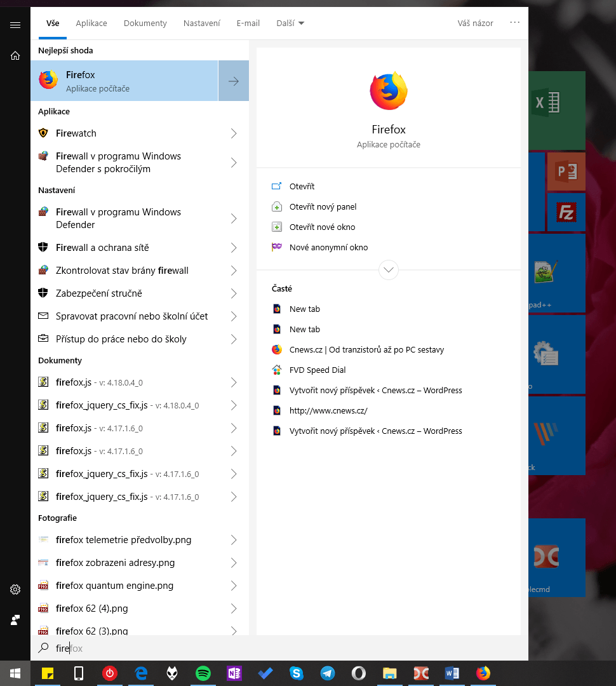Open the PowerPoint tile in Start menu

click(x=566, y=171)
